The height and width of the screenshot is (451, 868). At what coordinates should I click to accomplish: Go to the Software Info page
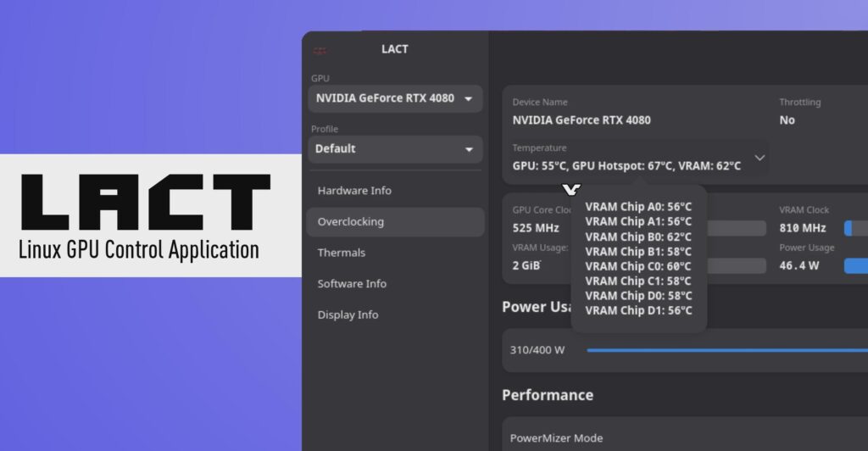[395, 284]
